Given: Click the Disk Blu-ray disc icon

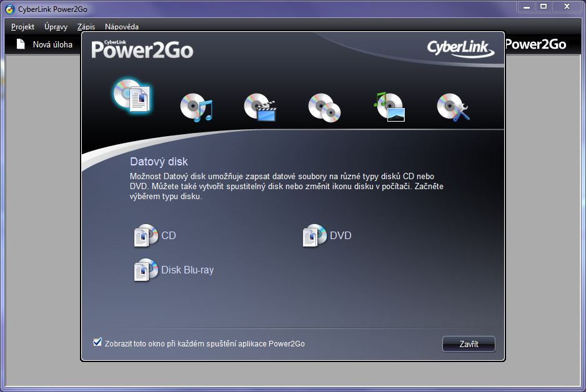Looking at the screenshot, I should 146,270.
